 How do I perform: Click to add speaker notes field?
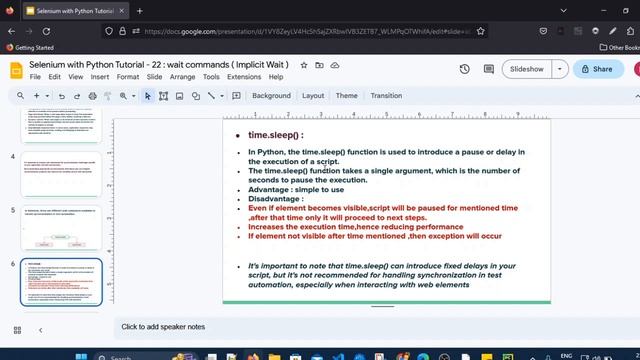[377, 327]
